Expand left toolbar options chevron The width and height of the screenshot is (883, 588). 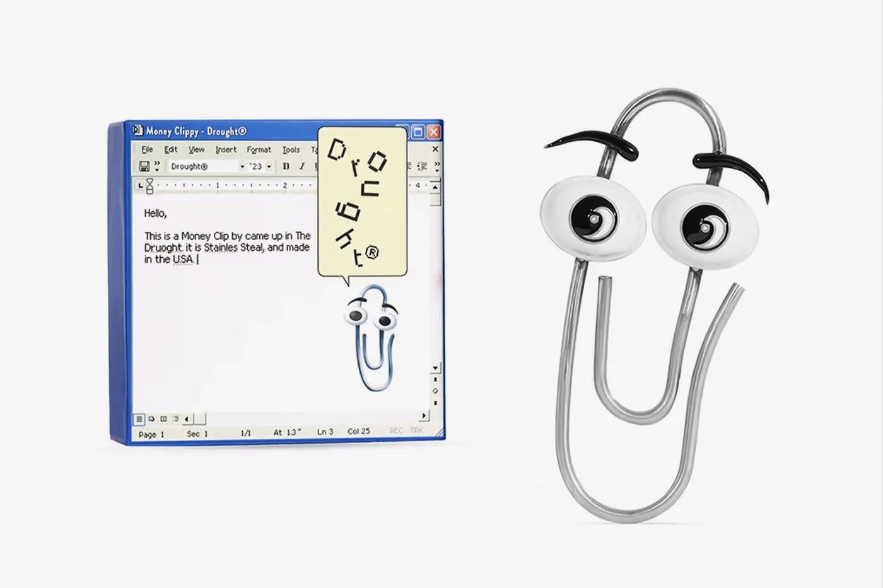[157, 166]
